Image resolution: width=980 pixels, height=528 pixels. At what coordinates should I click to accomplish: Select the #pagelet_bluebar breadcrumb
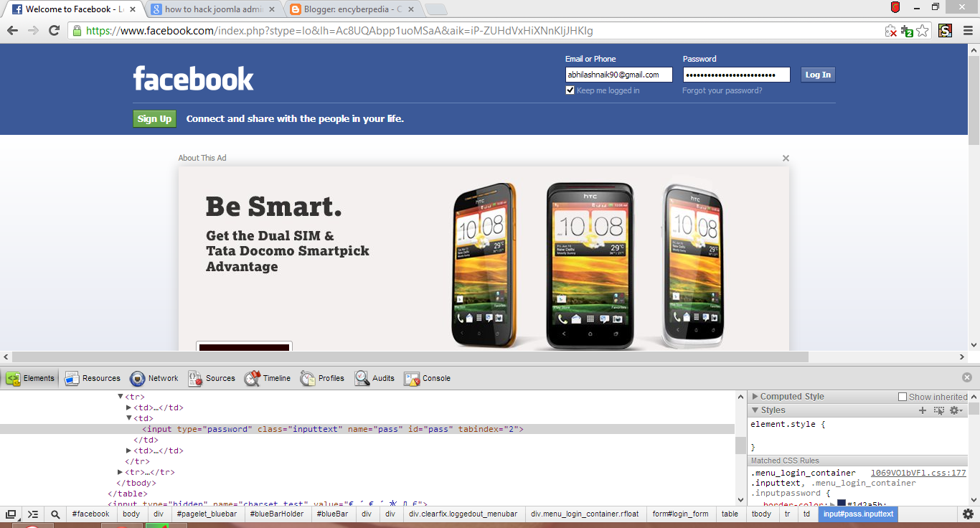tap(207, 514)
